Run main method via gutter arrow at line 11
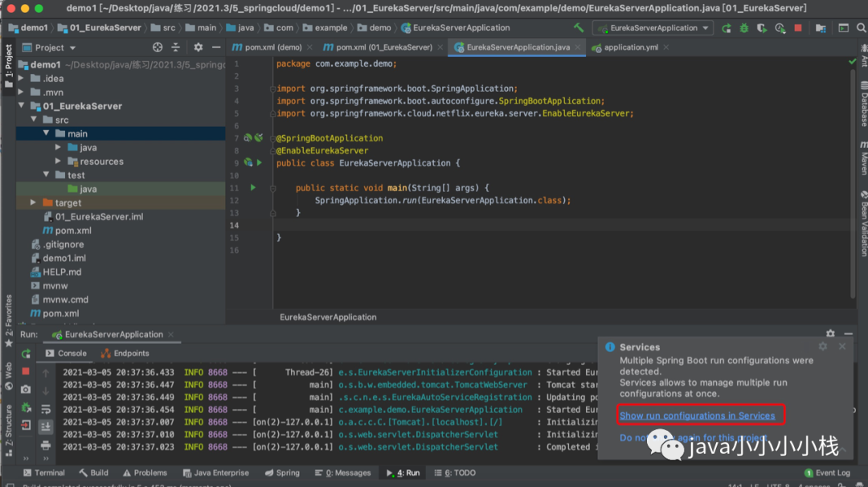The image size is (868, 487). pyautogui.click(x=253, y=188)
